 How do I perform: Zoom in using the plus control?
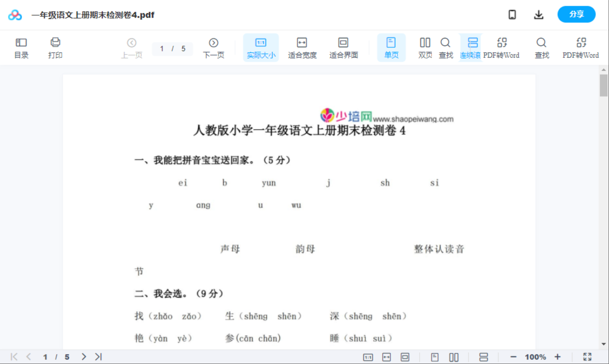[x=558, y=356]
